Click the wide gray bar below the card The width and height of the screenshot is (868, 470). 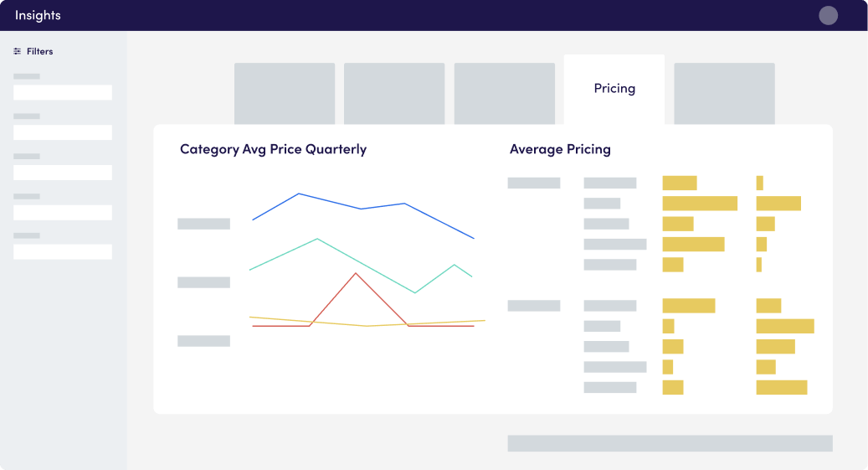coord(670,443)
